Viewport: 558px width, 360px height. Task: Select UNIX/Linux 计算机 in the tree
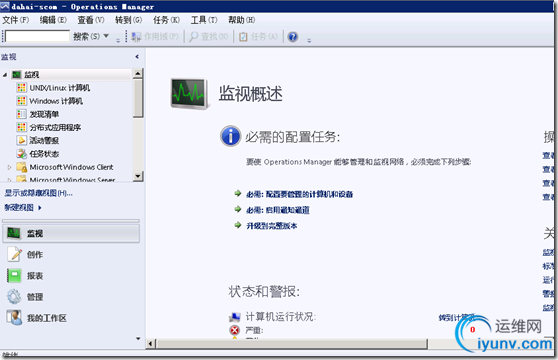[x=59, y=88]
